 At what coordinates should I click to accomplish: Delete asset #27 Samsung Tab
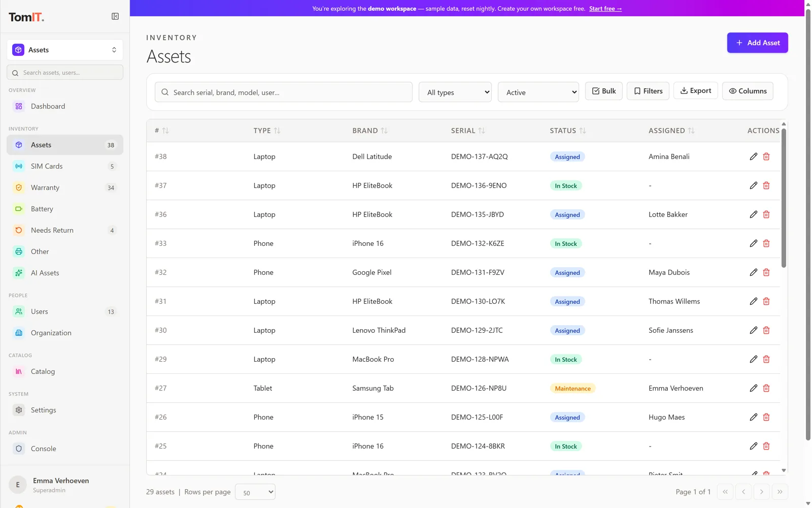[x=766, y=388]
